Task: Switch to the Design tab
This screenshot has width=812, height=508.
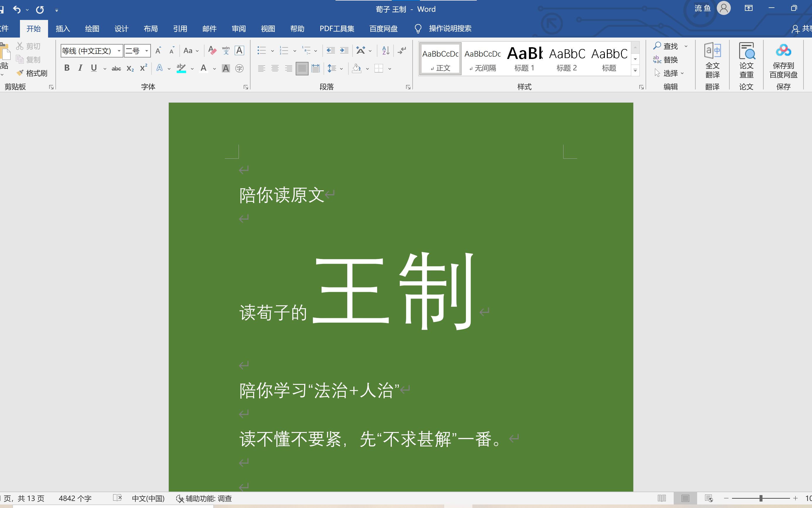Action: coord(121,28)
